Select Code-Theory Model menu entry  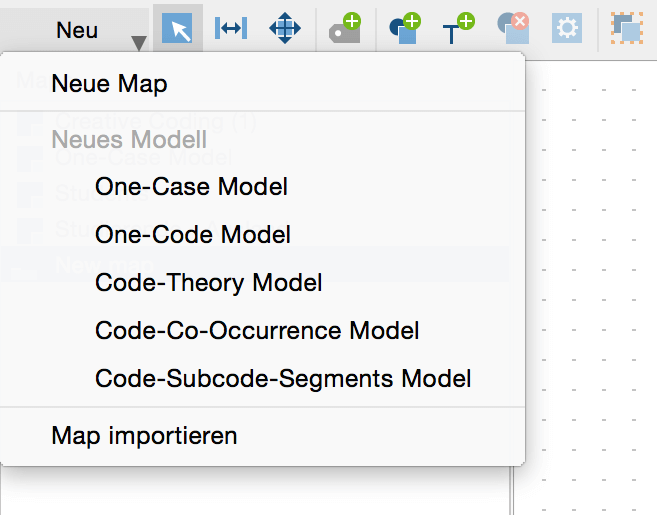(262, 282)
